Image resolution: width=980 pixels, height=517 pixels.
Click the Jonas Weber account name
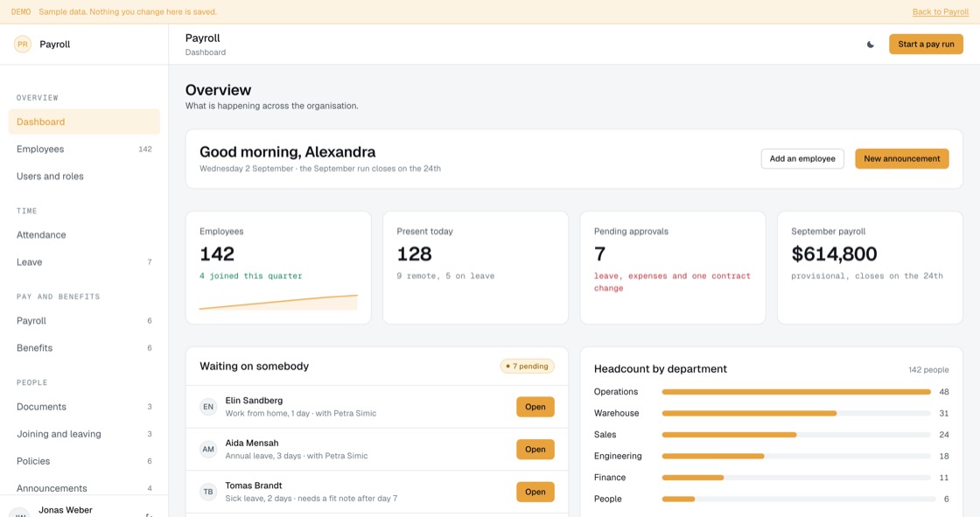coord(66,510)
